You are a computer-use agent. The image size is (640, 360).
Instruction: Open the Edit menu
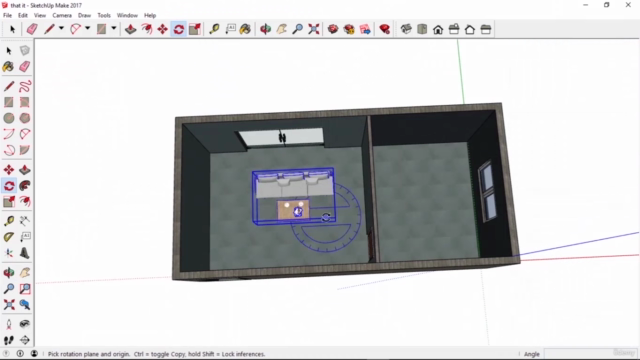[22, 15]
